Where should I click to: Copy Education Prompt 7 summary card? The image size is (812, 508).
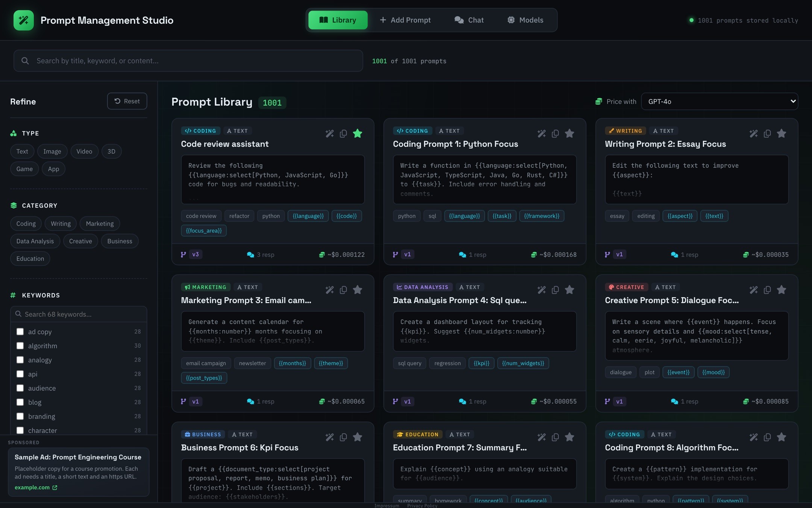click(x=555, y=437)
